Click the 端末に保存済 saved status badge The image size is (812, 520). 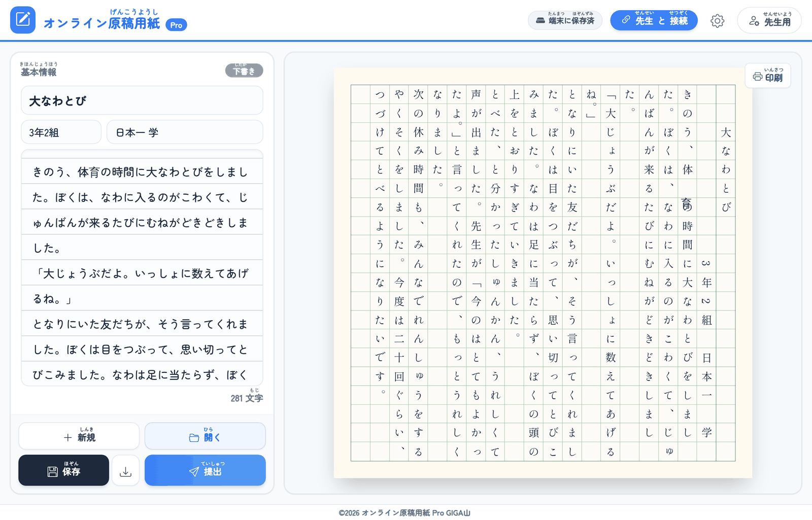[x=565, y=20]
